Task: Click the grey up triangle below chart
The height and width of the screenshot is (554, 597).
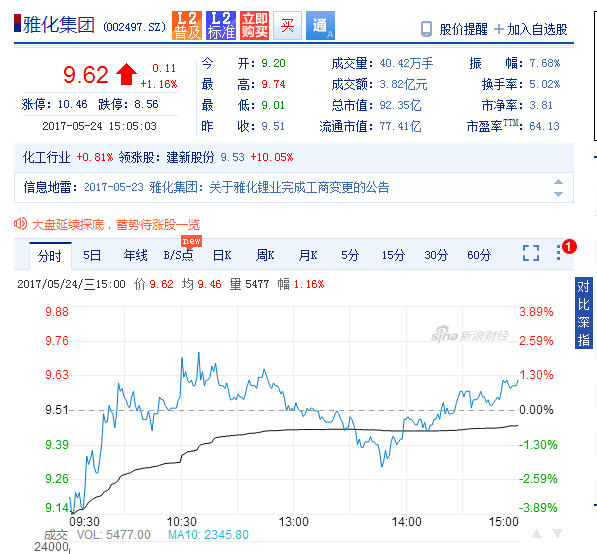Action: [x=536, y=533]
